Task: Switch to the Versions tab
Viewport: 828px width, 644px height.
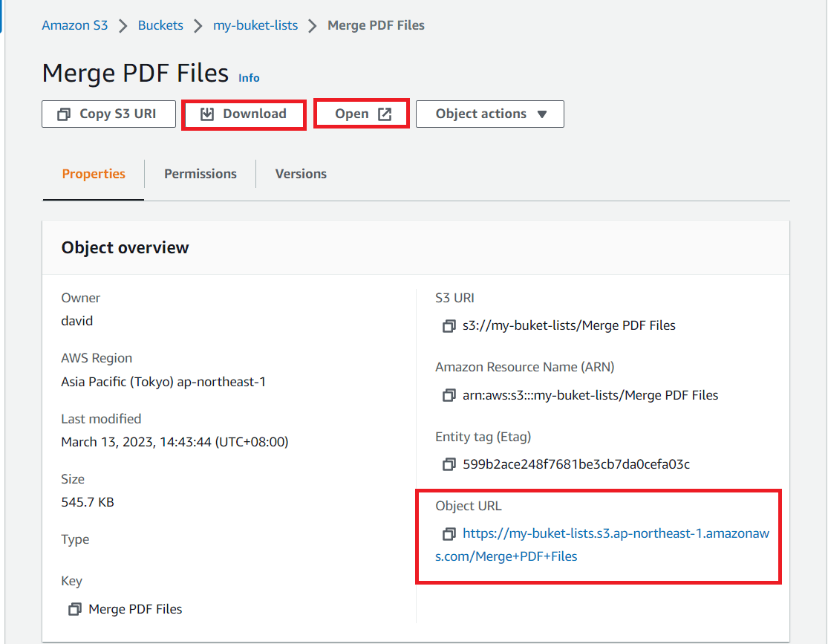Action: (x=301, y=174)
